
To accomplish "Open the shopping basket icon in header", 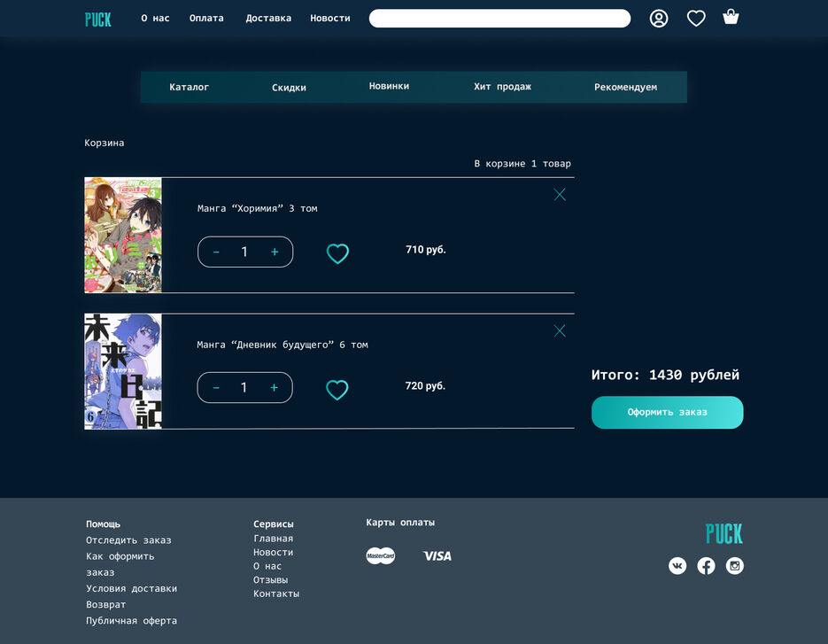I will (731, 17).
